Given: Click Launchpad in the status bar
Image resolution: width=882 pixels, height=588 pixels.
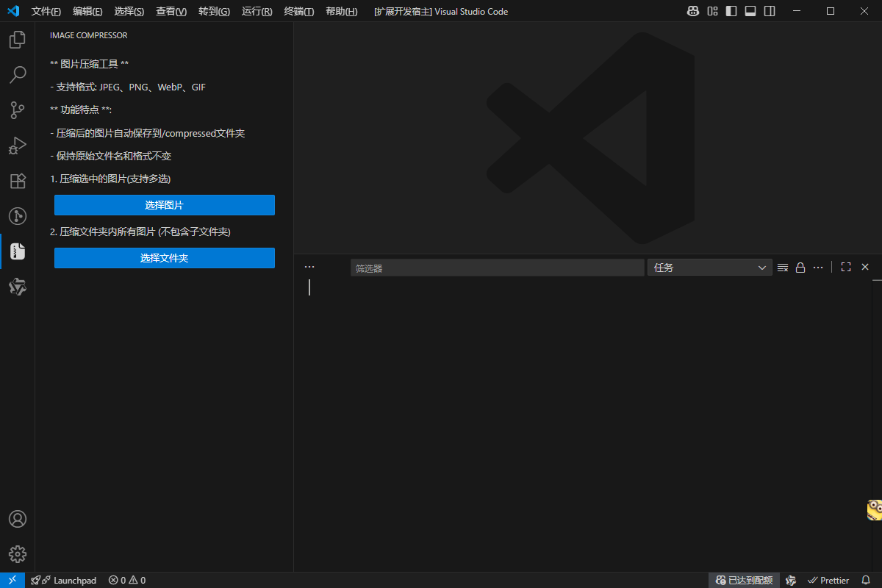Looking at the screenshot, I should (x=63, y=580).
